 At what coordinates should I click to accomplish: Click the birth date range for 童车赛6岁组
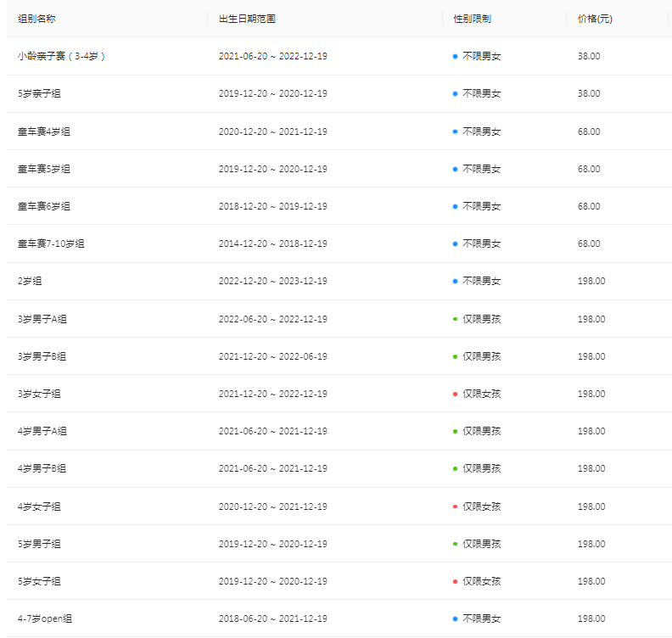(x=272, y=206)
